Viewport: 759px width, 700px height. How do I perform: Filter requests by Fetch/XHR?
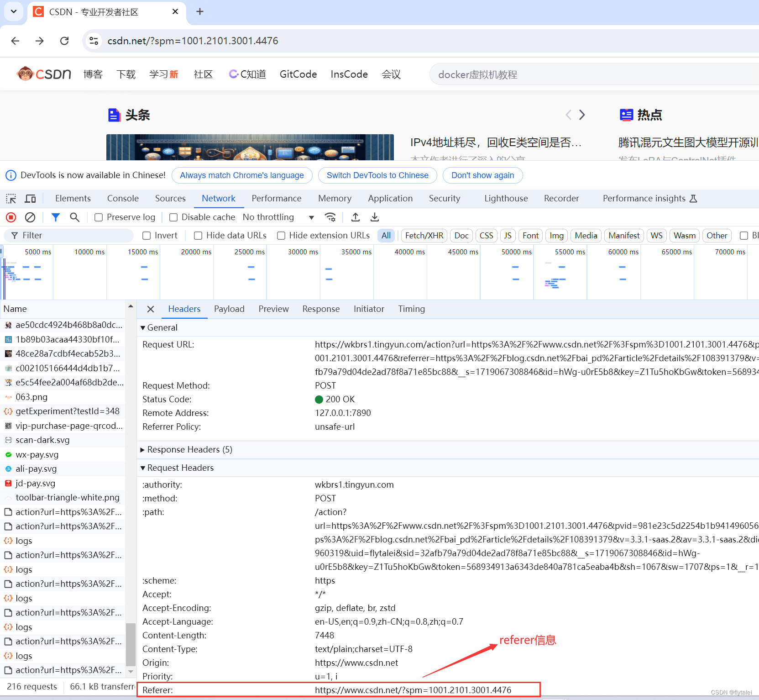pos(424,236)
